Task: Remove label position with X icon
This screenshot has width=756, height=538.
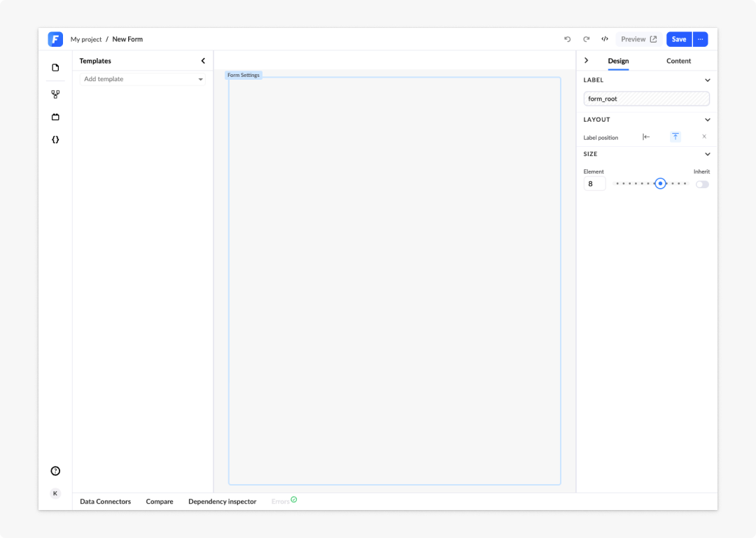Action: pyautogui.click(x=704, y=137)
